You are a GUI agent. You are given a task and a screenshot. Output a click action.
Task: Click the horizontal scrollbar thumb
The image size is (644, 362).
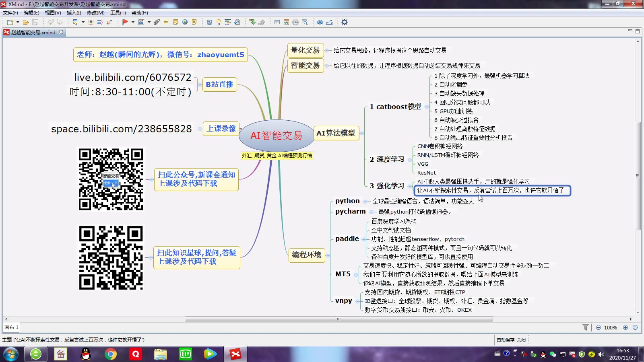point(339,319)
